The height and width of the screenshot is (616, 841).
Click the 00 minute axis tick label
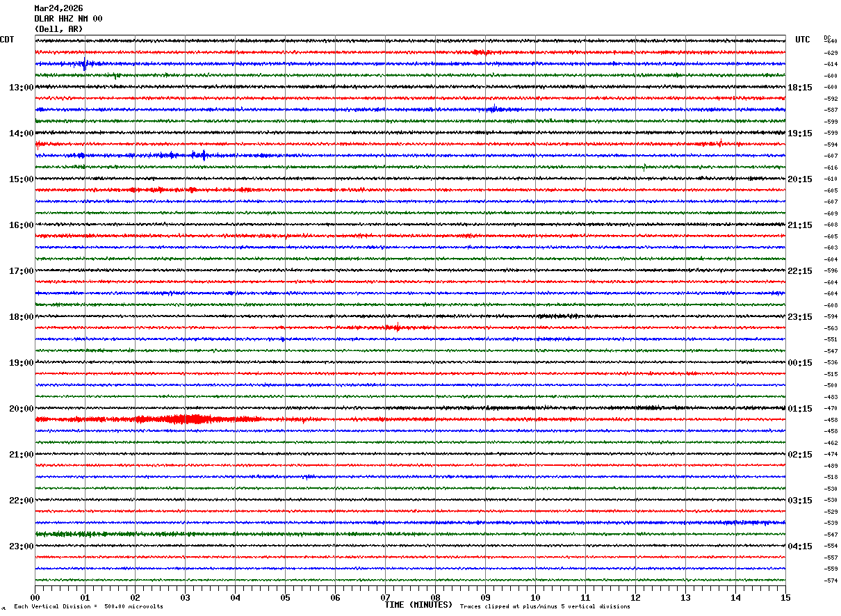35,597
